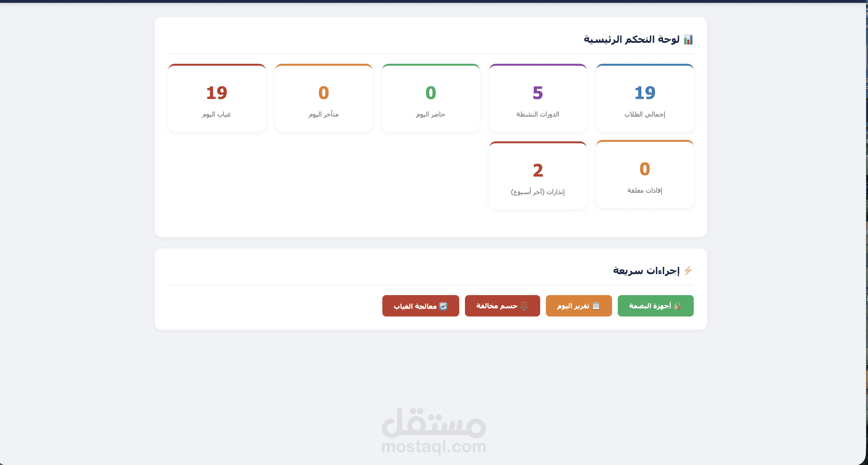The image size is (868, 465).
Task: Click the تقرير اليوم daily report button
Action: click(579, 306)
